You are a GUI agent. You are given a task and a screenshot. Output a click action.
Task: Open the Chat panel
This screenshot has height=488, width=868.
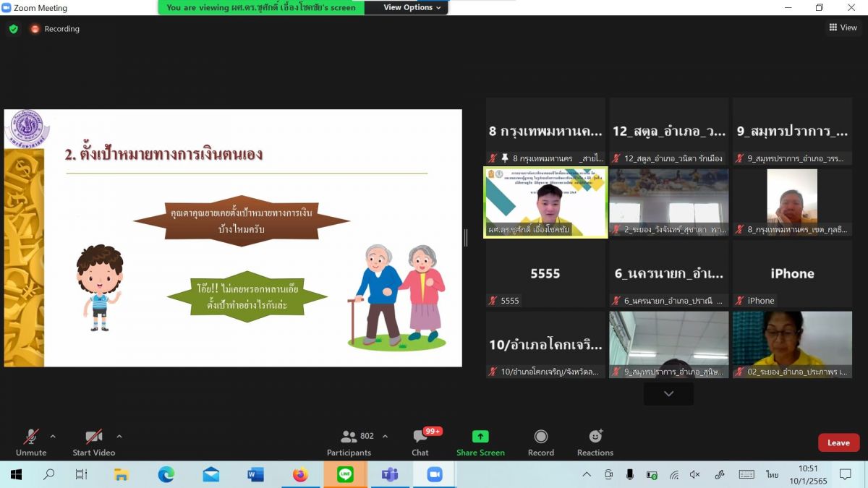(x=420, y=442)
